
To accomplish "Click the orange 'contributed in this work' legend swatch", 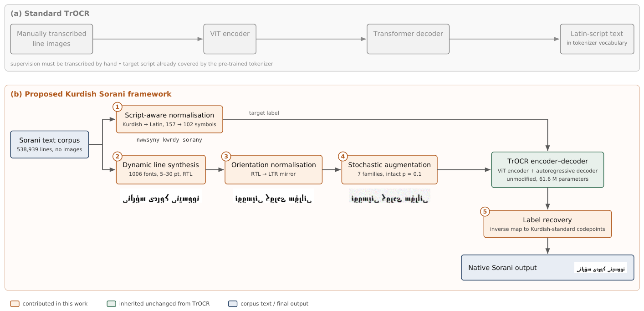I will pyautogui.click(x=15, y=304).
